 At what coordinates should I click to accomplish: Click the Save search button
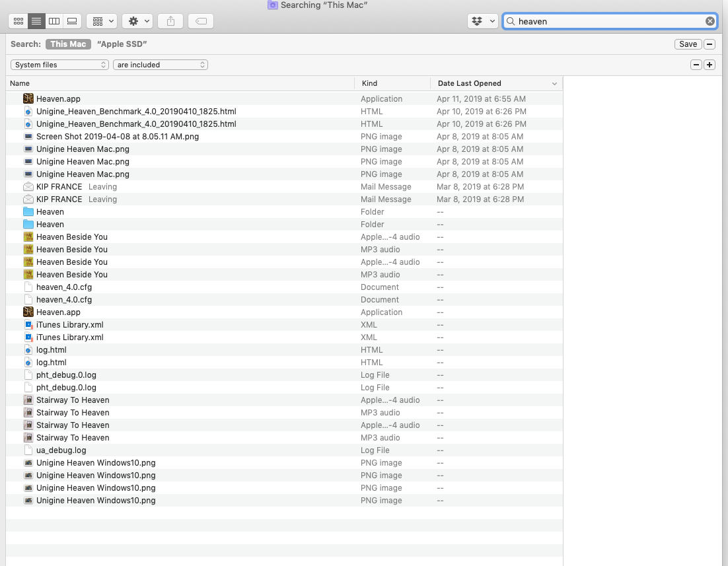click(688, 44)
